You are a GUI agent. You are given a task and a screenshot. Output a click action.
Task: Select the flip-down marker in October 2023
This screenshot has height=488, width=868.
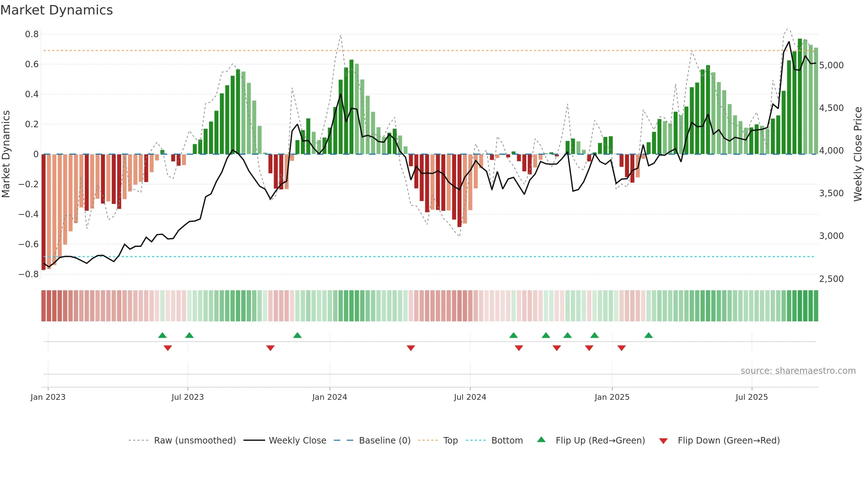pos(271,348)
